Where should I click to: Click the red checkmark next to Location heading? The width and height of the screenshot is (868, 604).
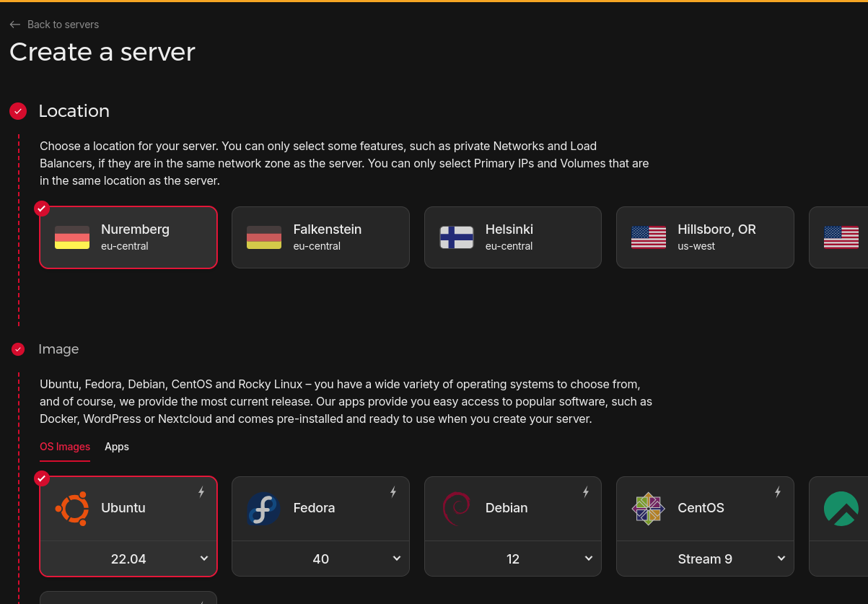tap(18, 111)
